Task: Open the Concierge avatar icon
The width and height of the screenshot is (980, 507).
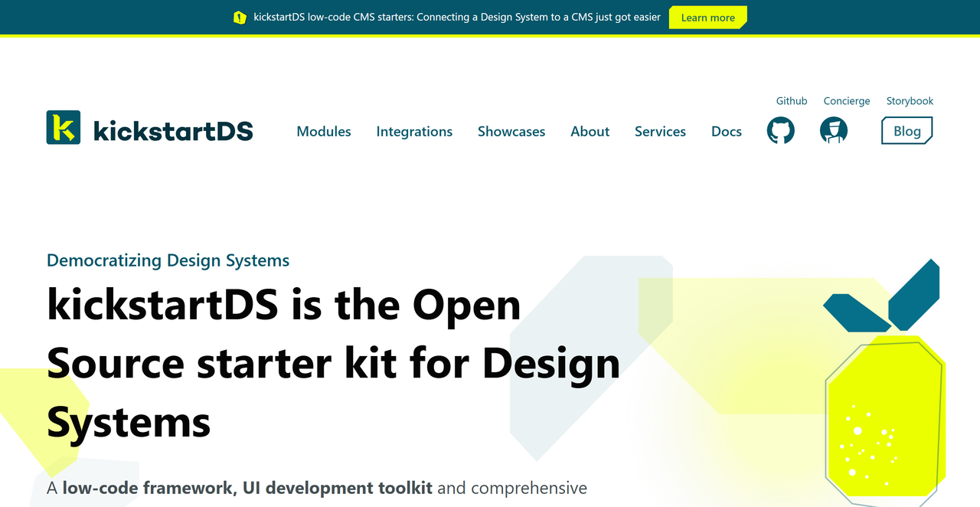Action: pos(834,130)
